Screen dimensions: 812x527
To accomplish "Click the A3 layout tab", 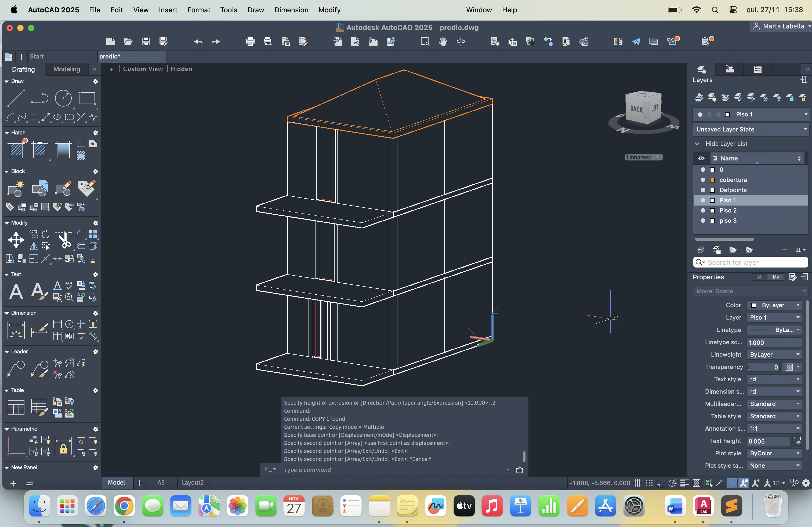I will click(161, 482).
